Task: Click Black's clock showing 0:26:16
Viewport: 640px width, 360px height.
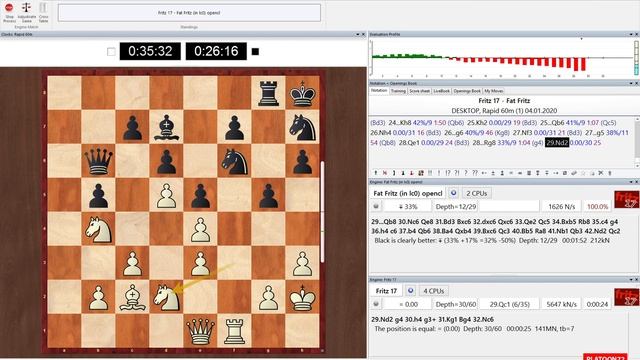Action: (216, 51)
